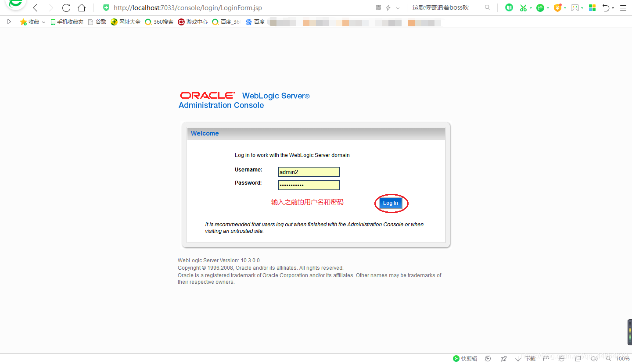Open the colorful extensions grid icon
The height and width of the screenshot is (364, 632).
point(592,8)
